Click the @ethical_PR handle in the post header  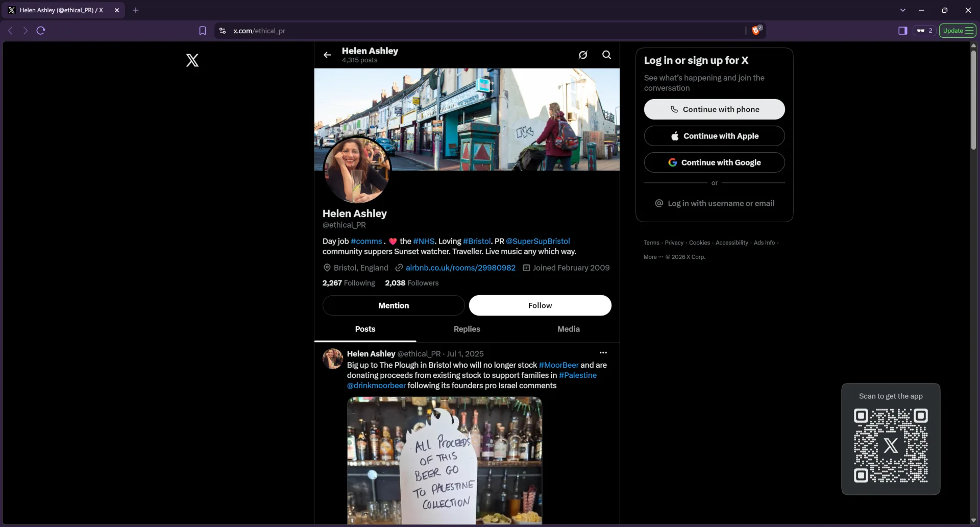(419, 353)
